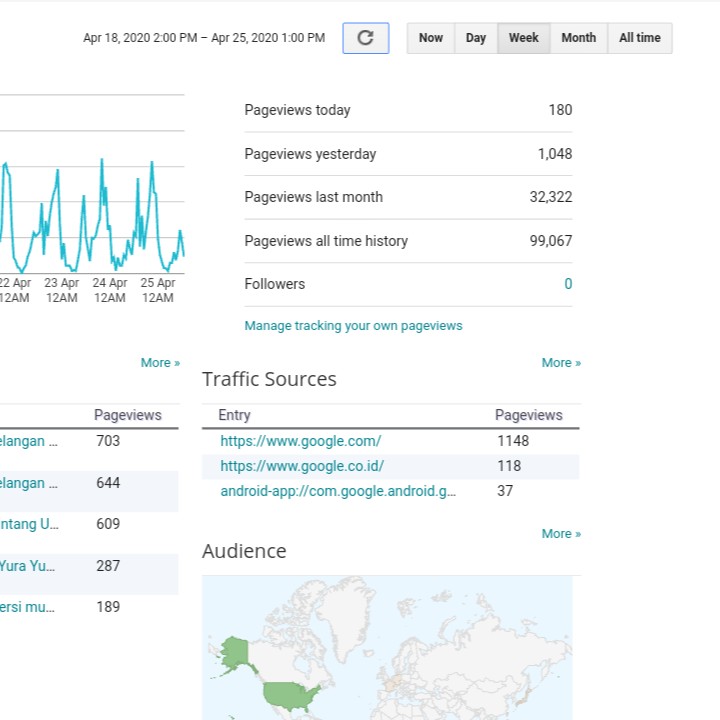
Task: Select the Week time range
Action: point(523,38)
